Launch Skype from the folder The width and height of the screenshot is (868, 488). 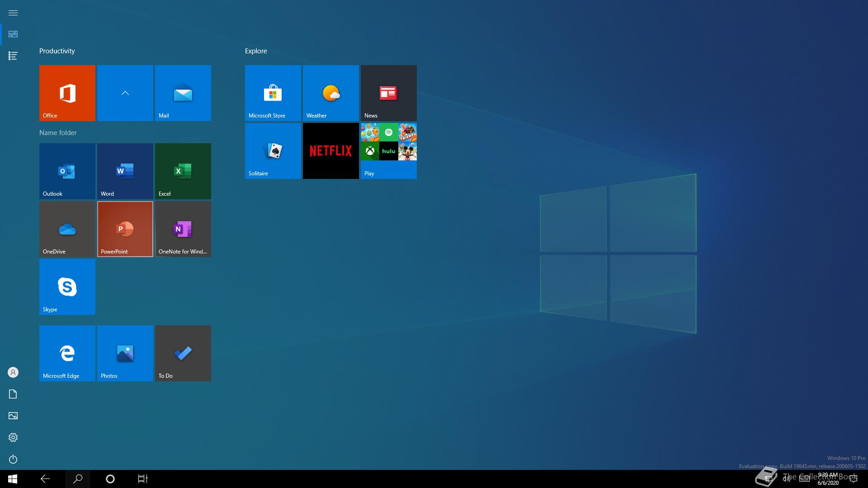coord(67,287)
